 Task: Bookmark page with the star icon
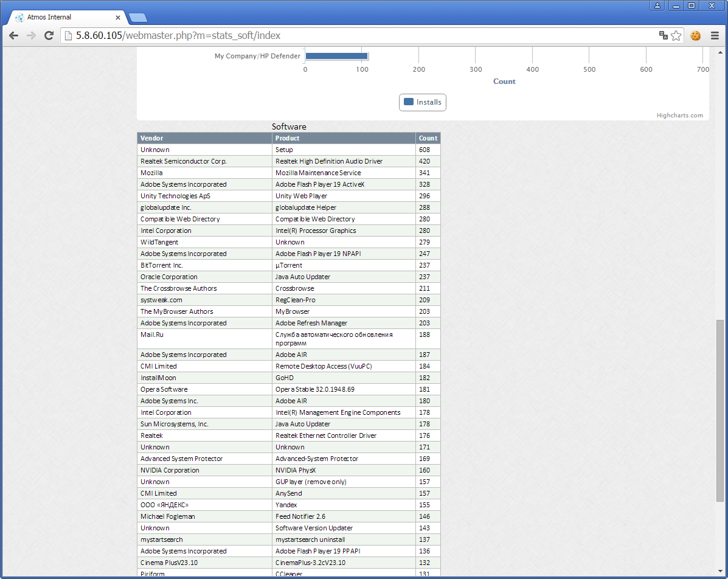point(676,36)
